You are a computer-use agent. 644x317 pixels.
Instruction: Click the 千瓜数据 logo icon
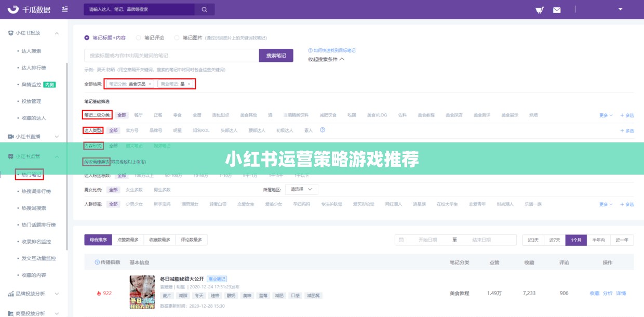tap(13, 9)
